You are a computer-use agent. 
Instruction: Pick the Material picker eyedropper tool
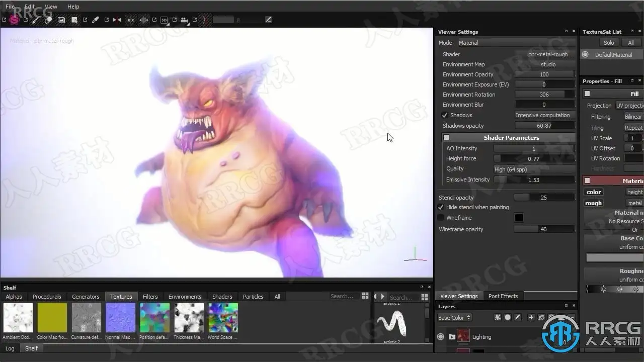pyautogui.click(x=95, y=20)
